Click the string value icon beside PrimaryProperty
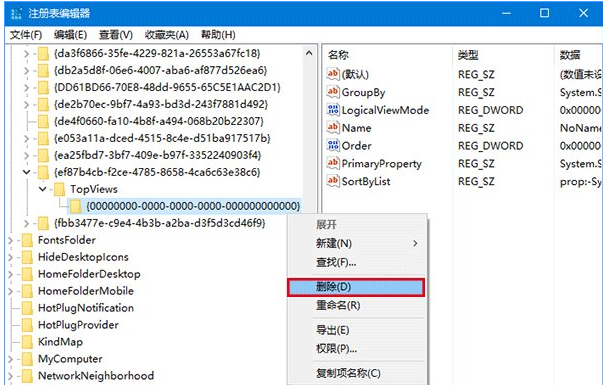The height and width of the screenshot is (385, 603). pyautogui.click(x=333, y=163)
